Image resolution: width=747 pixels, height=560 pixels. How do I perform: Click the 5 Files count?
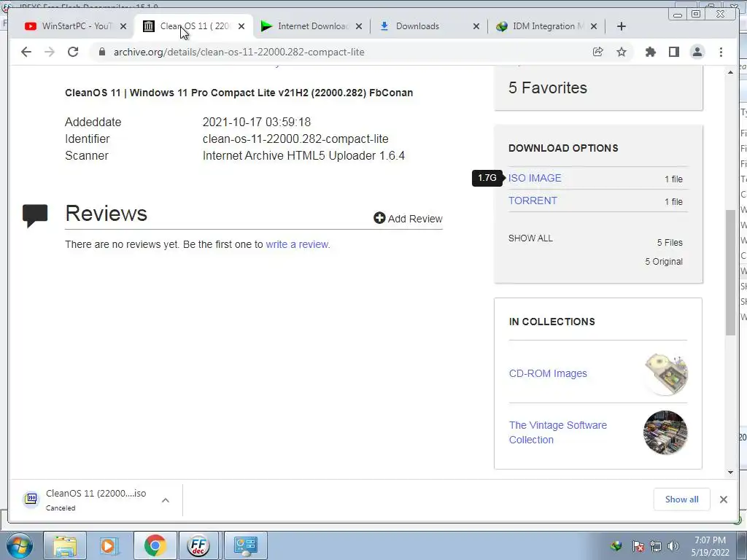pyautogui.click(x=670, y=242)
